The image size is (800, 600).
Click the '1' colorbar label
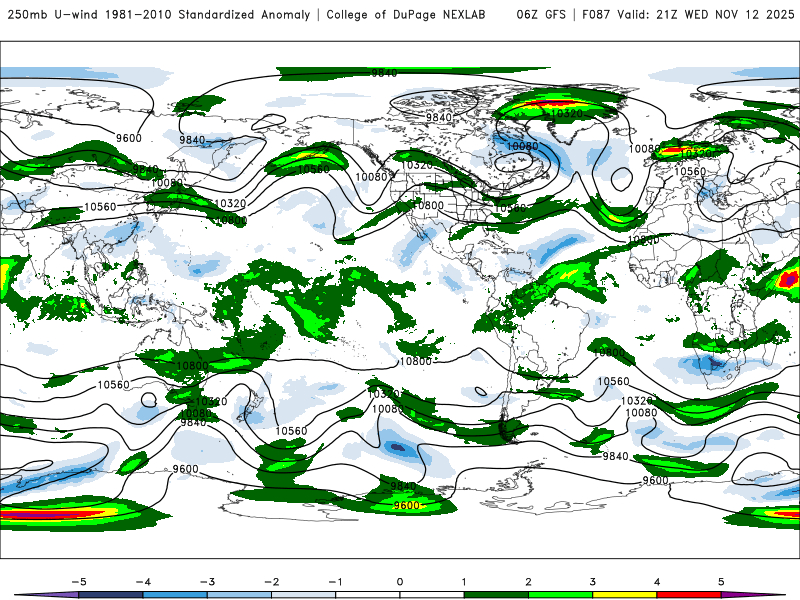pyautogui.click(x=464, y=582)
